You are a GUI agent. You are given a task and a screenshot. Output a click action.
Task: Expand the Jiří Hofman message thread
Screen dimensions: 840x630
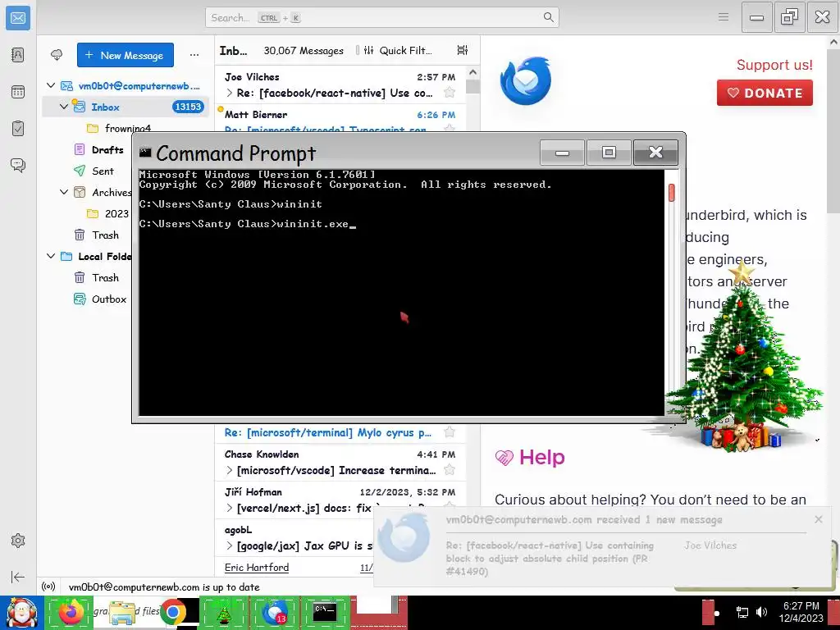click(230, 508)
